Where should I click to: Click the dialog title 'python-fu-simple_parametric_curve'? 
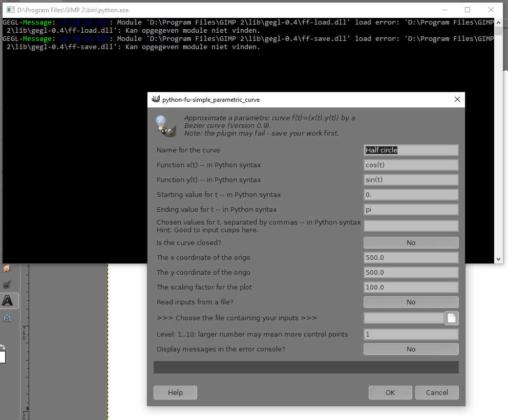[x=211, y=100]
